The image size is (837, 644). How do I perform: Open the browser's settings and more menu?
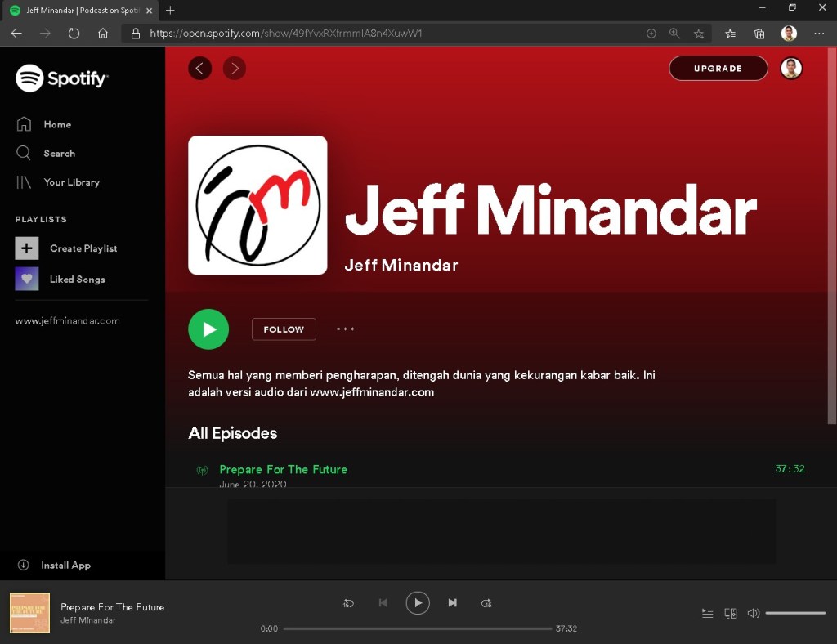(x=819, y=34)
